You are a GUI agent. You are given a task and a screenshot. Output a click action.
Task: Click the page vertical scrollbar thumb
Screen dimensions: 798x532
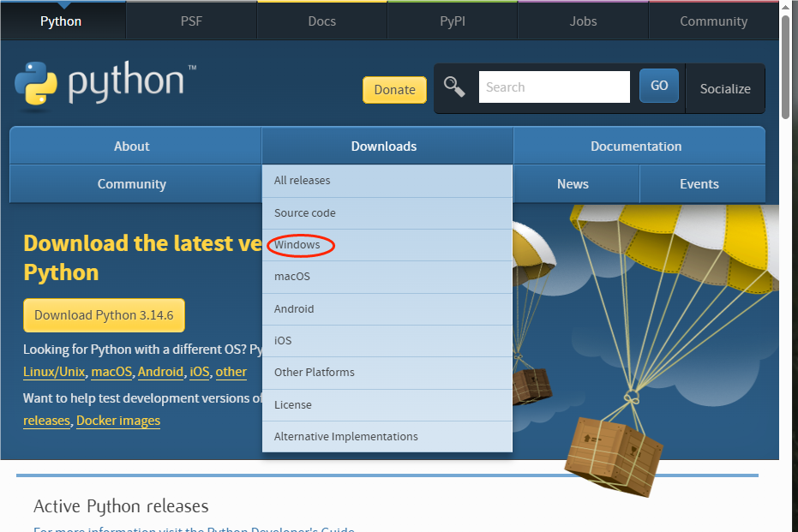[786, 66]
